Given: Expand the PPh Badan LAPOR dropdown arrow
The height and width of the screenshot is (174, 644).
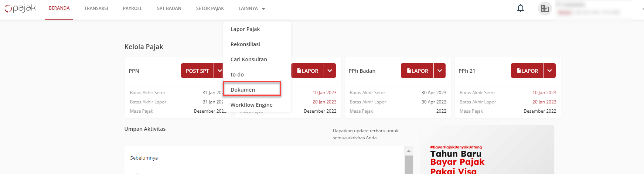Looking at the screenshot, I should click(439, 71).
